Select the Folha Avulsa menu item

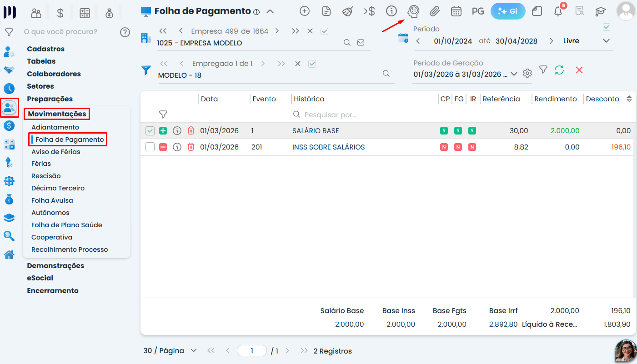pyautogui.click(x=52, y=200)
